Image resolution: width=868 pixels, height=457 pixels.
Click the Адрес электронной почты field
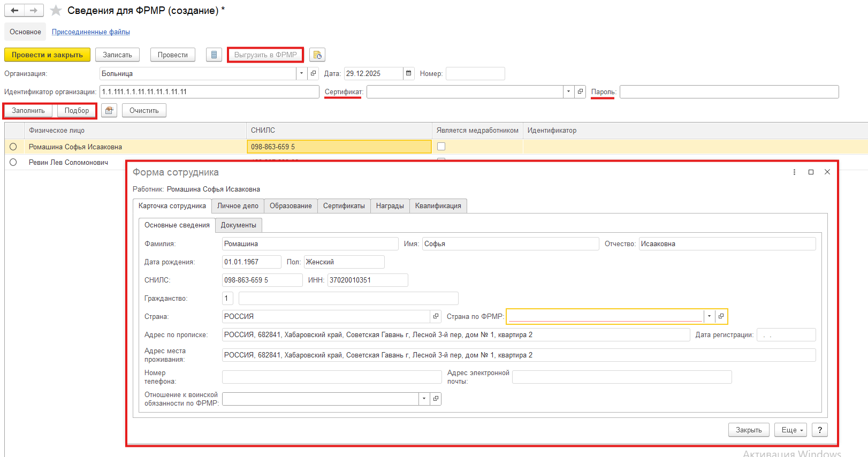622,377
